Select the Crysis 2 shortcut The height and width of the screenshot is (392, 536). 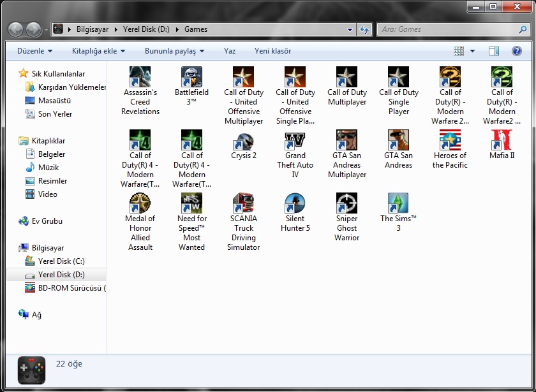(x=243, y=145)
